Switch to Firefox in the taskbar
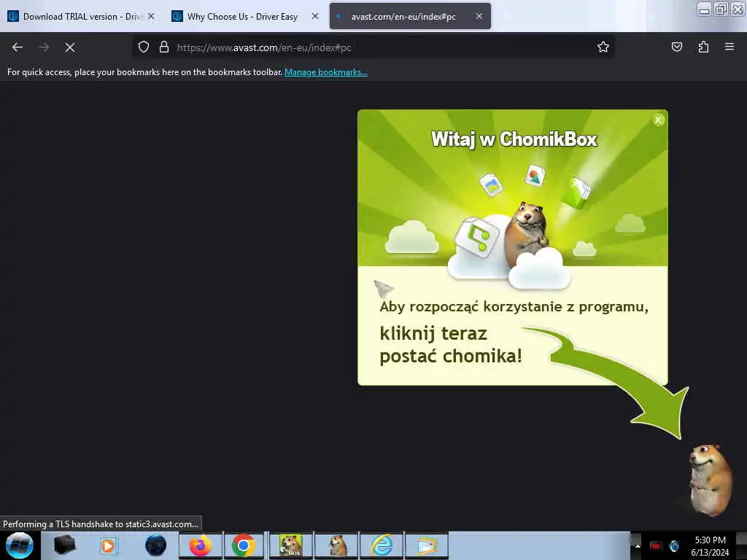Screen dimensions: 747x560 201,545
